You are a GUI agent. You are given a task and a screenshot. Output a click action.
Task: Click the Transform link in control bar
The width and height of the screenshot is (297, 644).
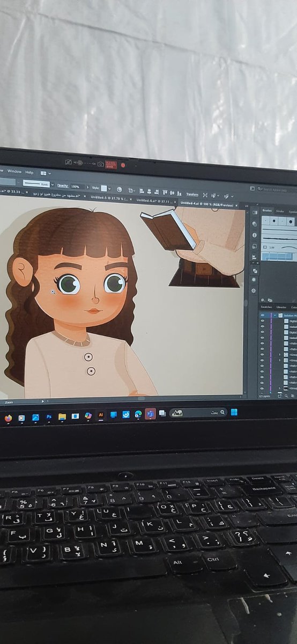[192, 194]
